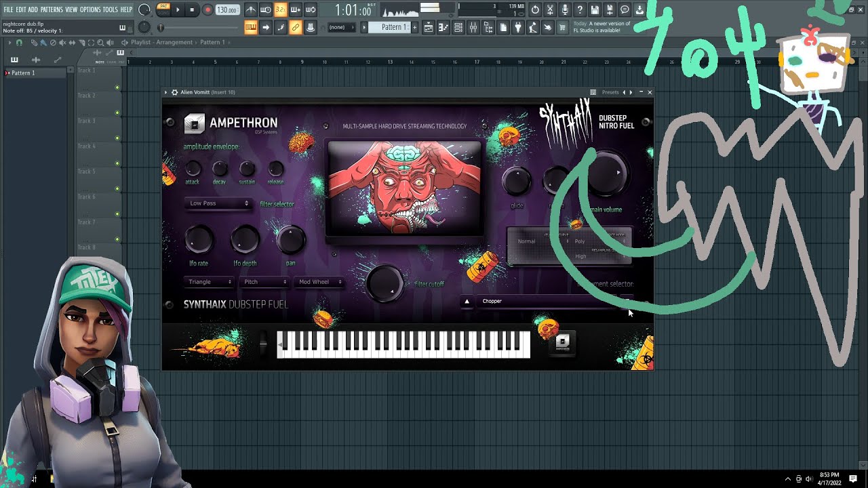This screenshot has height=488, width=868.
Task: Click the filter cutoff knob
Action: pos(384,283)
